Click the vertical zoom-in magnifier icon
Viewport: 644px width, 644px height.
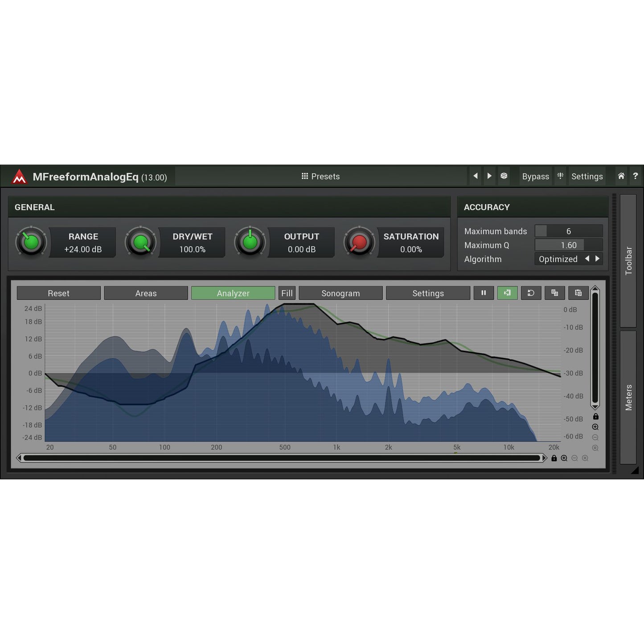click(595, 427)
